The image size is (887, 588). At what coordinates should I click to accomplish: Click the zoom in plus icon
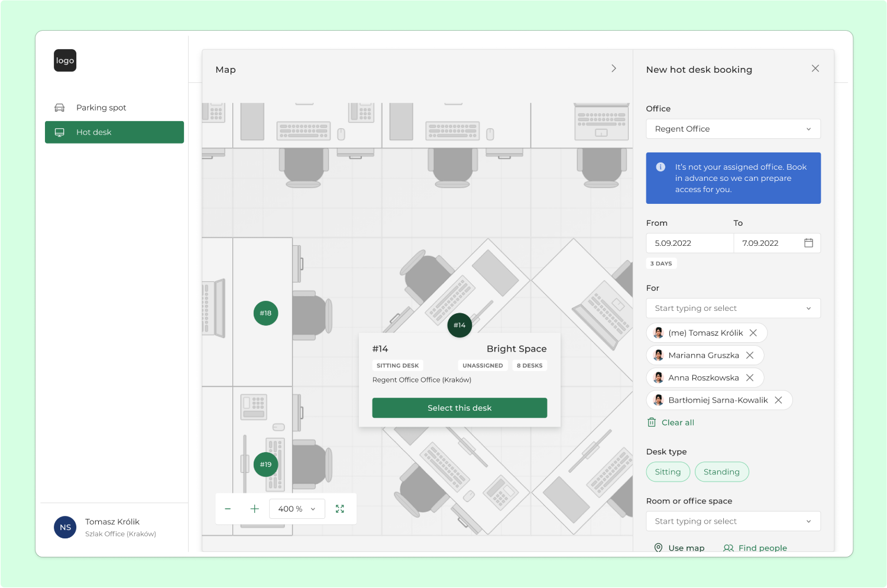click(x=254, y=509)
